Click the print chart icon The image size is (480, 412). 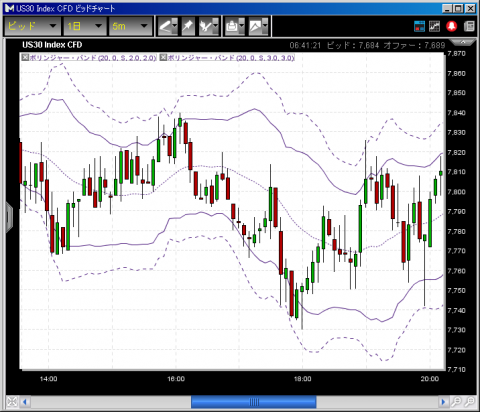coord(235,26)
